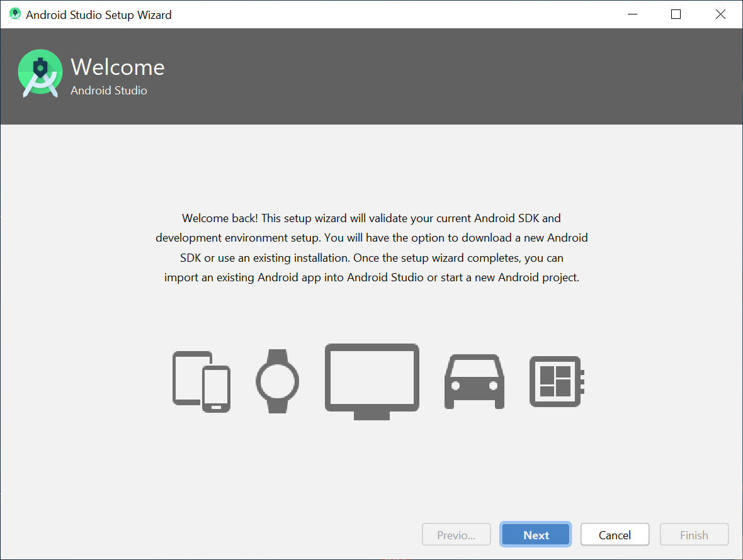The height and width of the screenshot is (560, 743).
Task: Select the phone and tablet device icon
Action: click(201, 381)
